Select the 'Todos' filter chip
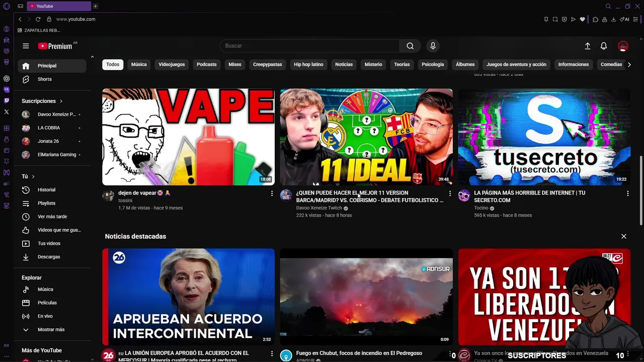Image resolution: width=644 pixels, height=362 pixels. [x=113, y=64]
